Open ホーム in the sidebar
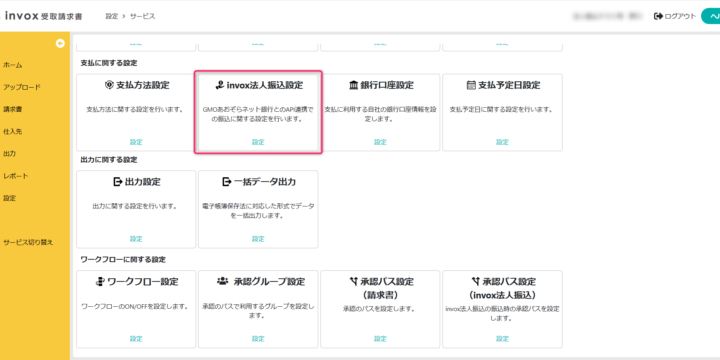This screenshot has height=360, width=720. coord(12,65)
